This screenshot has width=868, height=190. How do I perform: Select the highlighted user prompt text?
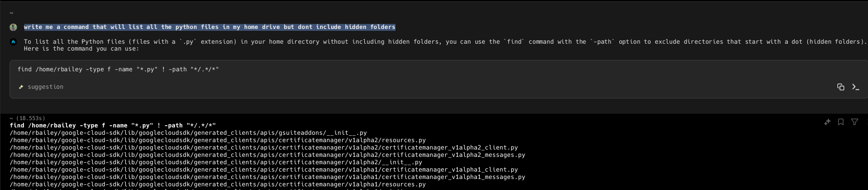[x=210, y=27]
